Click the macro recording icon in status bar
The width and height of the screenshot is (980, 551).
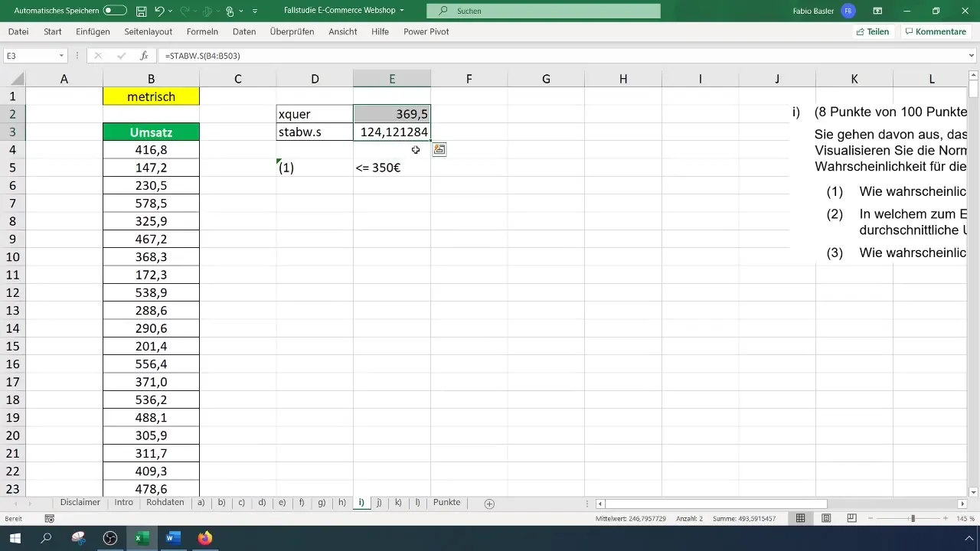click(50, 519)
